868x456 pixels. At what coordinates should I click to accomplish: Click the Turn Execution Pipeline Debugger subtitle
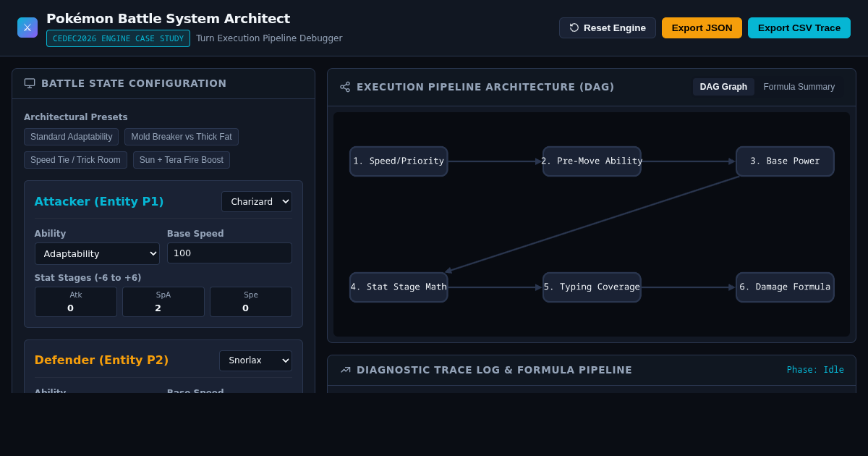[x=269, y=38]
